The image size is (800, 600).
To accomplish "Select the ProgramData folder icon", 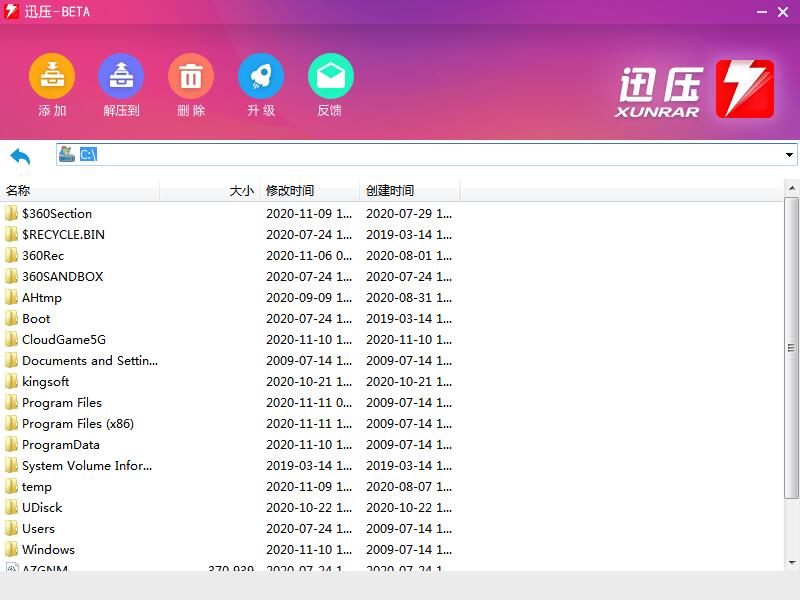I will point(11,444).
